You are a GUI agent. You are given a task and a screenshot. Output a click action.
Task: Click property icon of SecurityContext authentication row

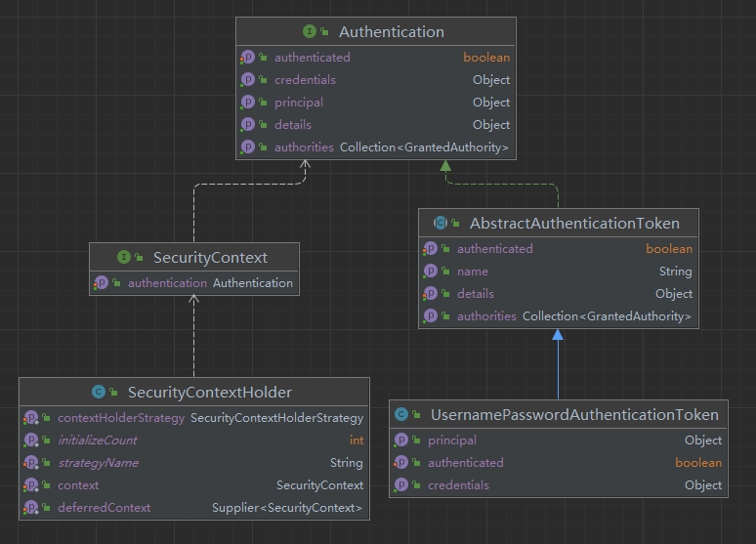[101, 282]
